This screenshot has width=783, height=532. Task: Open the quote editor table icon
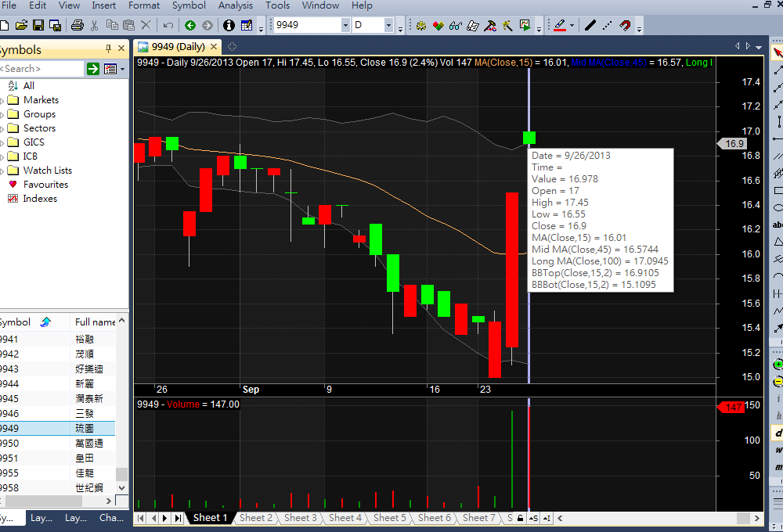247,26
